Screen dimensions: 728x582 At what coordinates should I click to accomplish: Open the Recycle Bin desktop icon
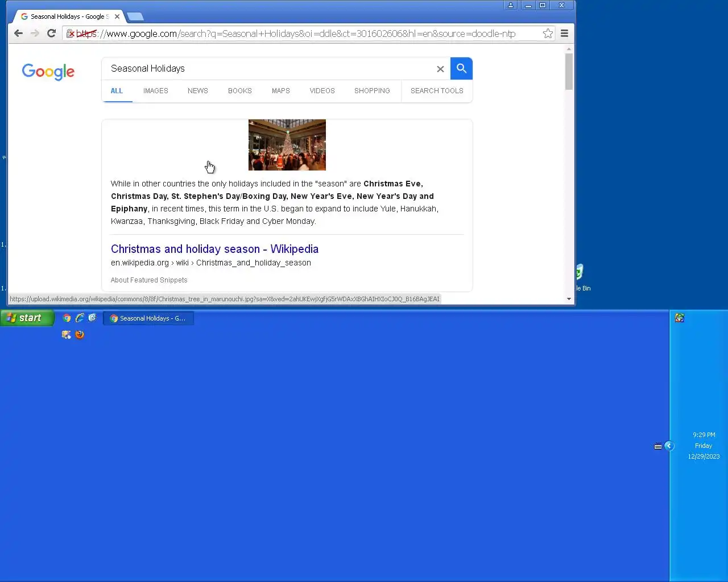point(581,277)
